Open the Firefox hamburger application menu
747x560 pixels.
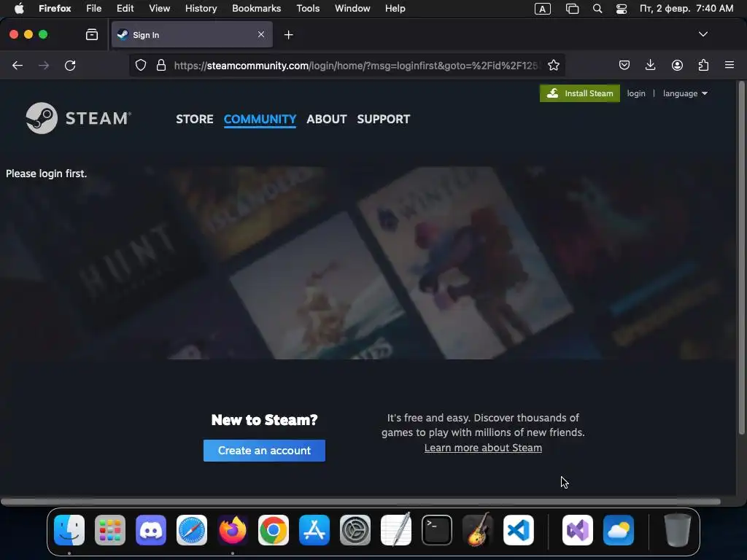(x=729, y=65)
